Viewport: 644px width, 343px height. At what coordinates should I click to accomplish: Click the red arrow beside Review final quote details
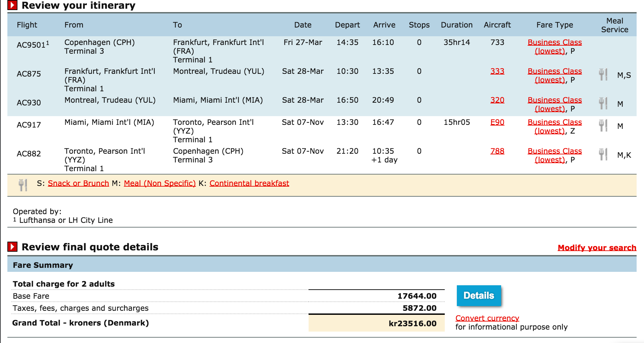pyautogui.click(x=12, y=247)
